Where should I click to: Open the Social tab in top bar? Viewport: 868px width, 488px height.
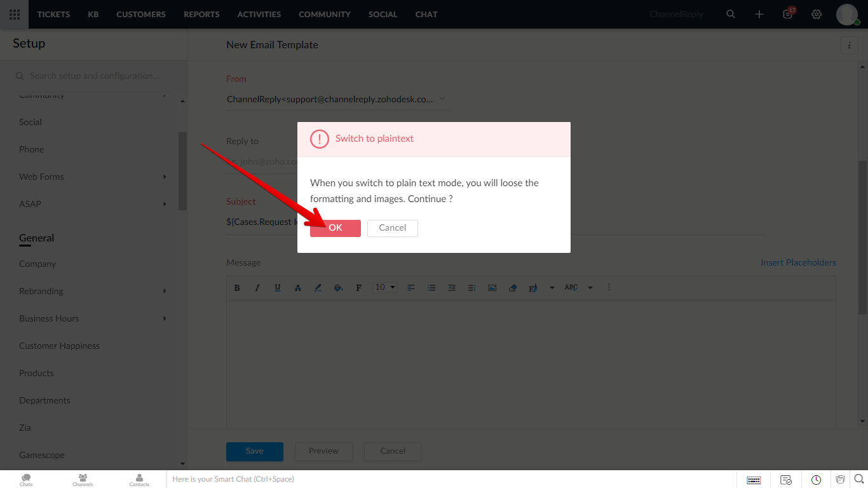pyautogui.click(x=382, y=14)
